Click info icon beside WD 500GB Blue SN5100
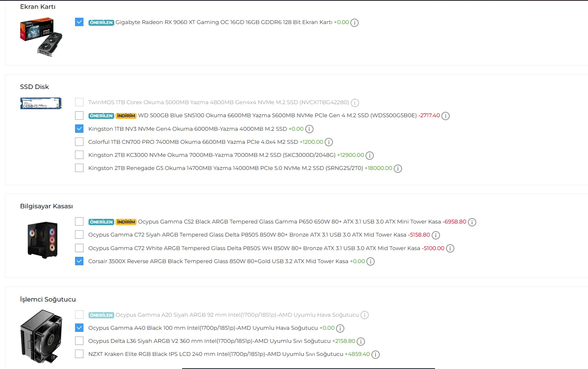Image resolution: width=588 pixels, height=369 pixels. click(446, 116)
